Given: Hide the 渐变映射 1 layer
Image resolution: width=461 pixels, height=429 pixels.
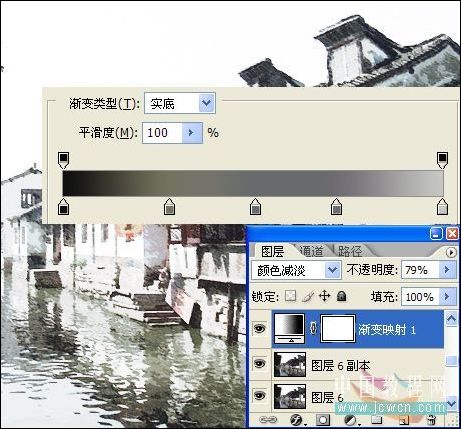Looking at the screenshot, I should click(260, 329).
